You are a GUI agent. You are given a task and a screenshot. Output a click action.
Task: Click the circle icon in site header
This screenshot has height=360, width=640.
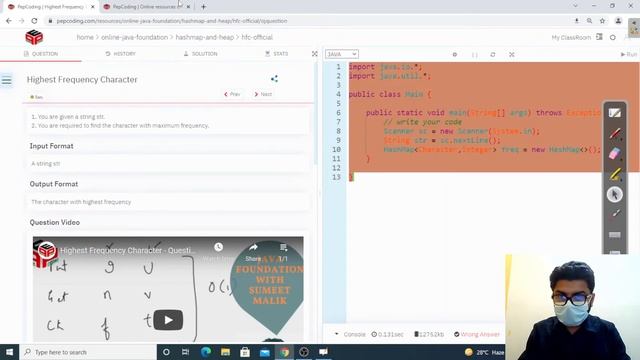tap(613, 38)
